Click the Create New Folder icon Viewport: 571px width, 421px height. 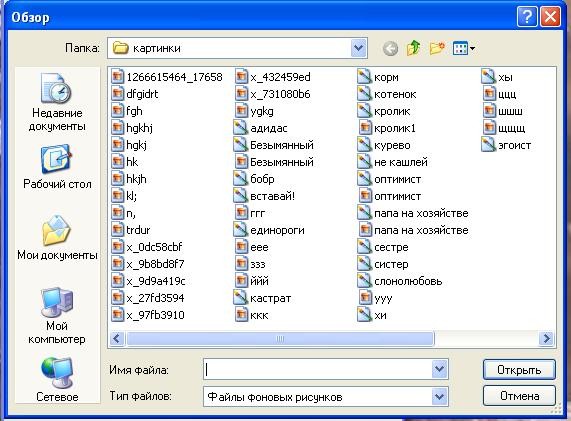437,48
